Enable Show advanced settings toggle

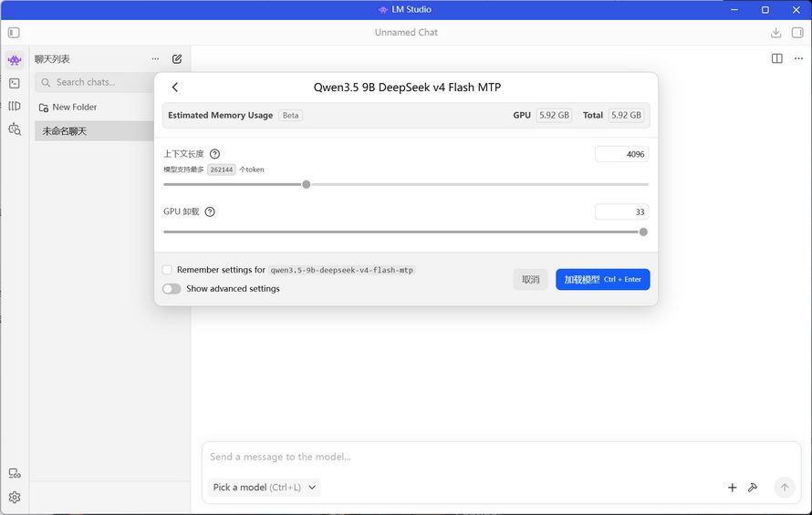172,289
